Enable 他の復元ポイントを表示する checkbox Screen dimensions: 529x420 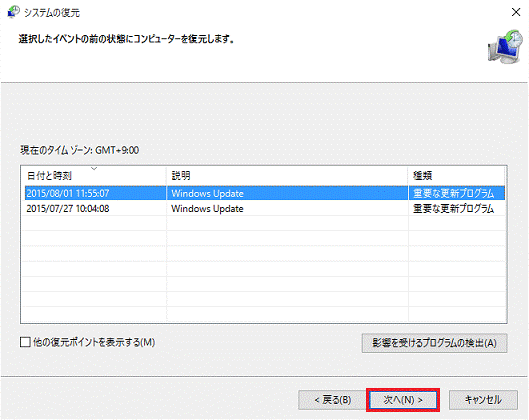25,342
